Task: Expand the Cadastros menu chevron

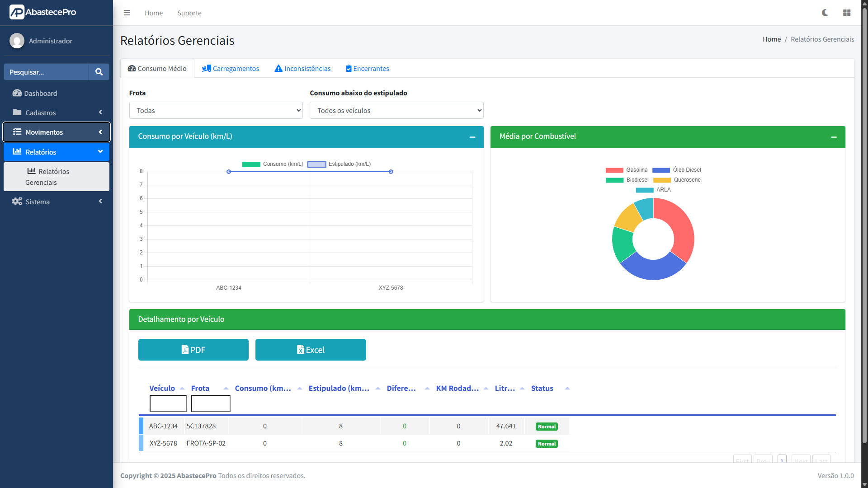Action: 100,113
